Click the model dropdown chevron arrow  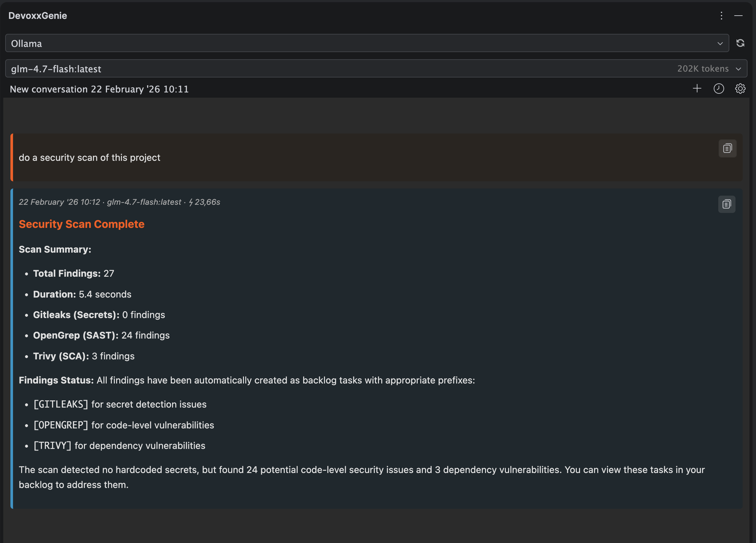click(x=738, y=69)
